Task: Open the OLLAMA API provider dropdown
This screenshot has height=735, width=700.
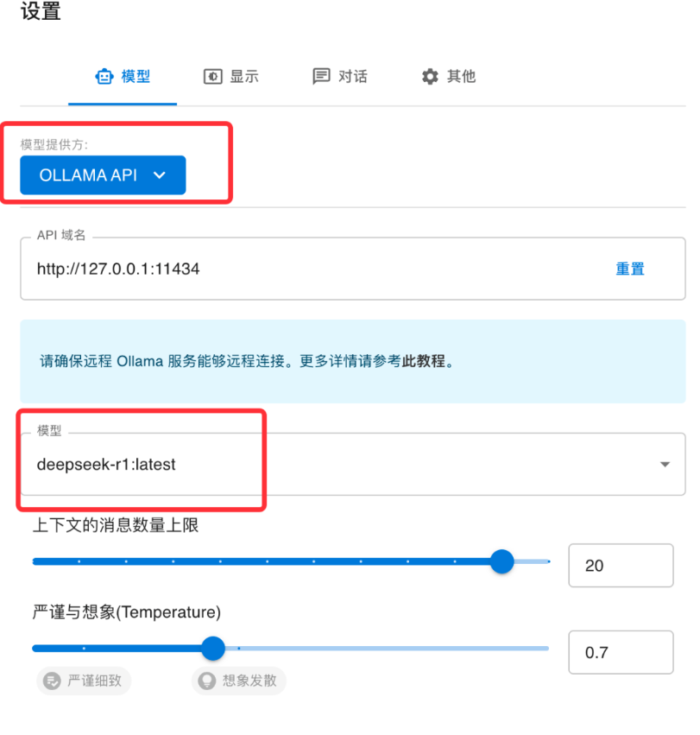Action: [103, 175]
